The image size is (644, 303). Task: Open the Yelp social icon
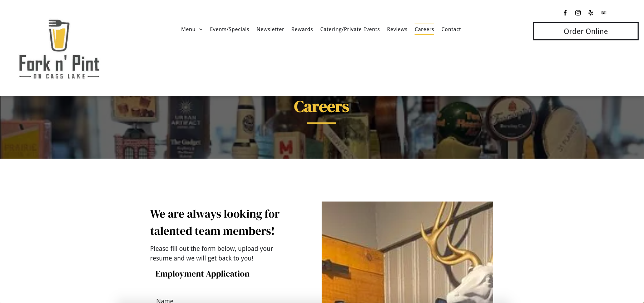click(591, 13)
